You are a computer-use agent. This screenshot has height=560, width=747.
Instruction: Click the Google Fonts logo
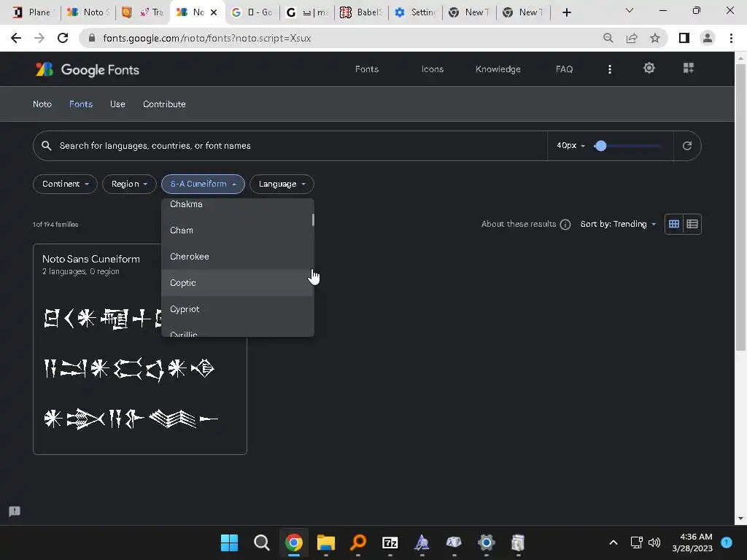(x=88, y=69)
